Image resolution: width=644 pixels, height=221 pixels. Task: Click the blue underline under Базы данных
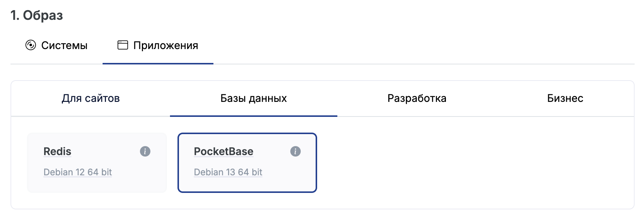[x=253, y=116]
